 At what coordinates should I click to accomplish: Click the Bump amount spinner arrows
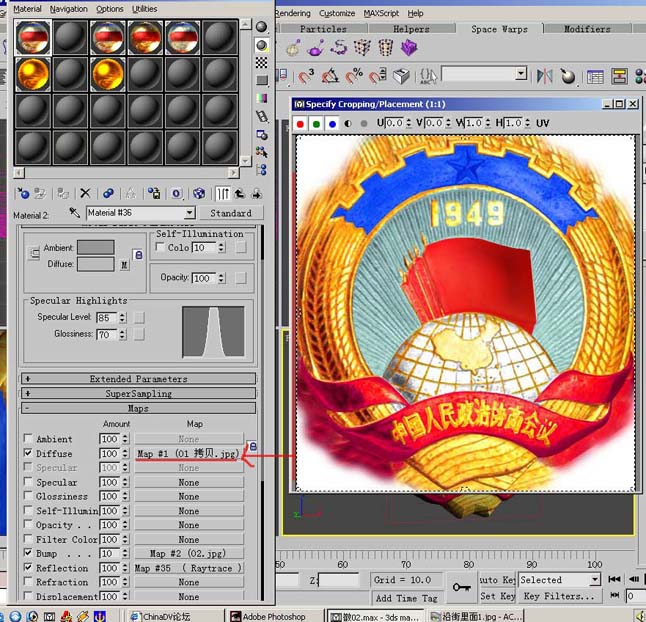tap(125, 553)
